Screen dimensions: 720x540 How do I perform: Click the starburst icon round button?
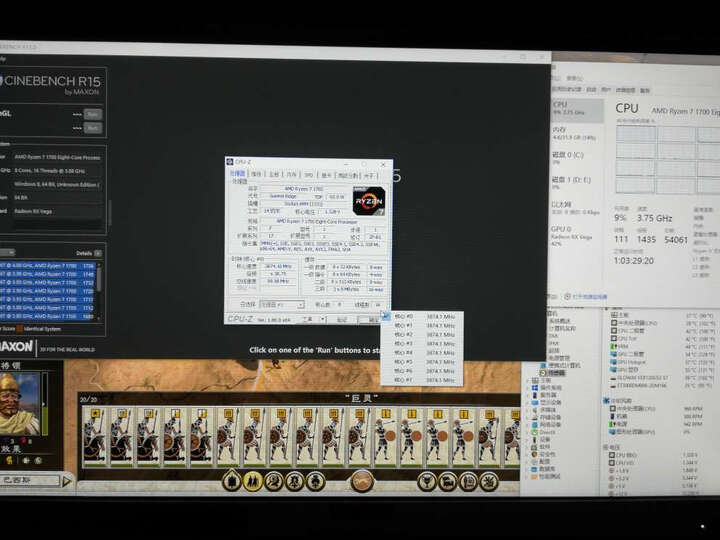coord(489,482)
